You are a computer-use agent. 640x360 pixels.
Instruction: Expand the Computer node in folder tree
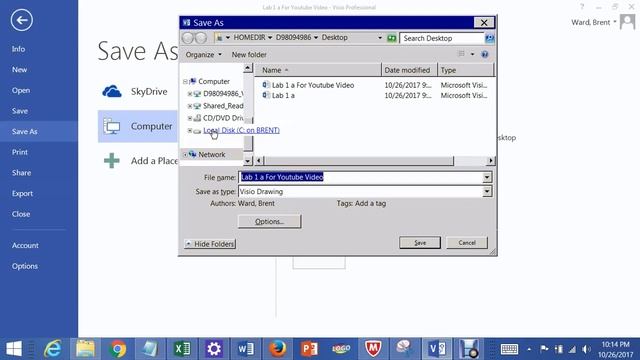click(x=185, y=82)
